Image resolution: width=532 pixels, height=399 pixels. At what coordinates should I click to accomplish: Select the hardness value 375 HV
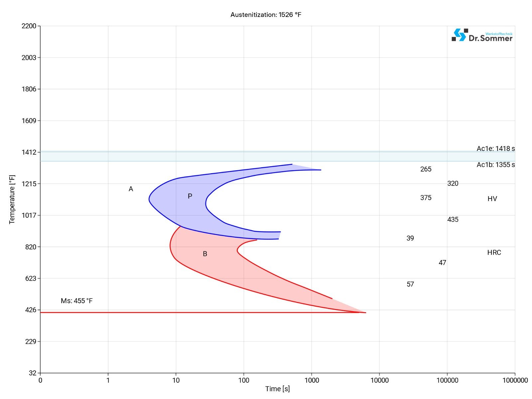pos(426,198)
